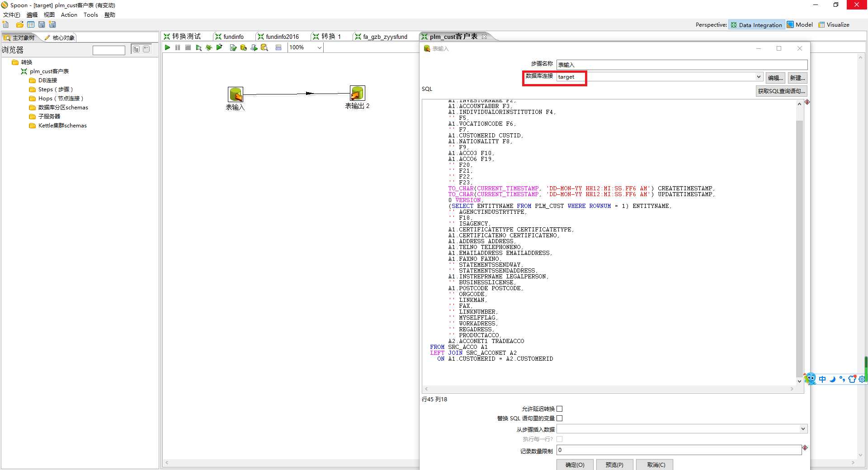The image size is (868, 470).
Task: Click the 步骤名称 input field
Action: pos(682,65)
